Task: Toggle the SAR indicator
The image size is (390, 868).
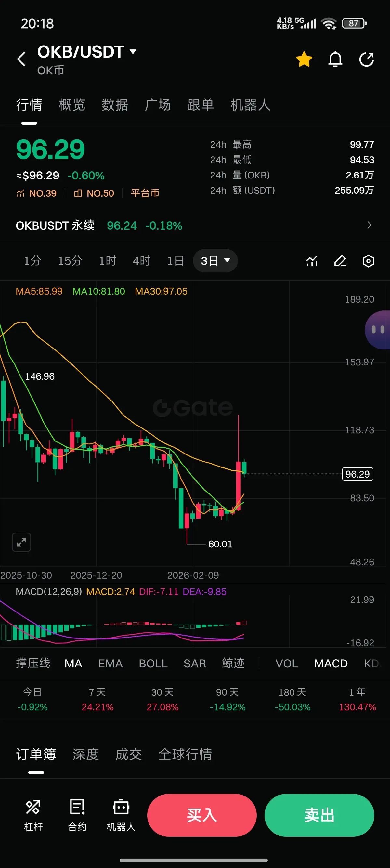Action: point(195,663)
